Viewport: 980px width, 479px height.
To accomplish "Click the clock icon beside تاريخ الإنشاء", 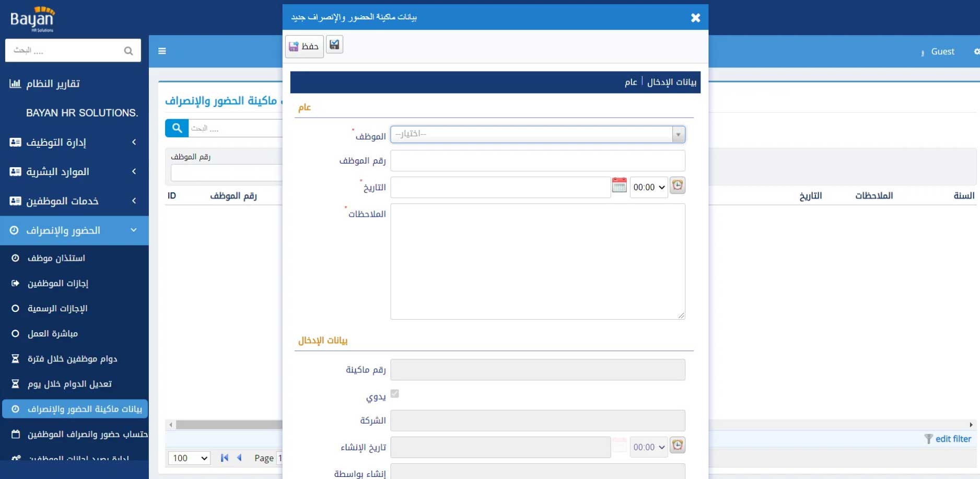I will [678, 445].
